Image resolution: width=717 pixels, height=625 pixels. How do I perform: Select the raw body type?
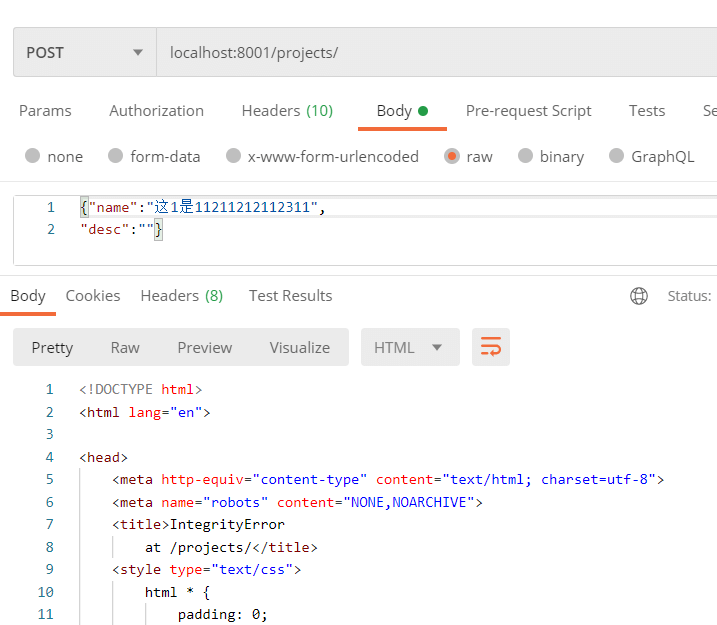(468, 156)
